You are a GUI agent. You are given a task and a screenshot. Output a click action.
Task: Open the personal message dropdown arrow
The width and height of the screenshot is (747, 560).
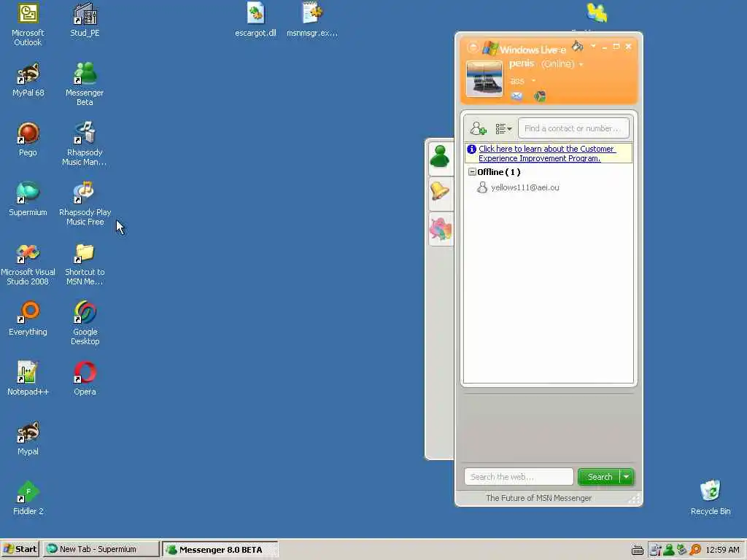(533, 80)
